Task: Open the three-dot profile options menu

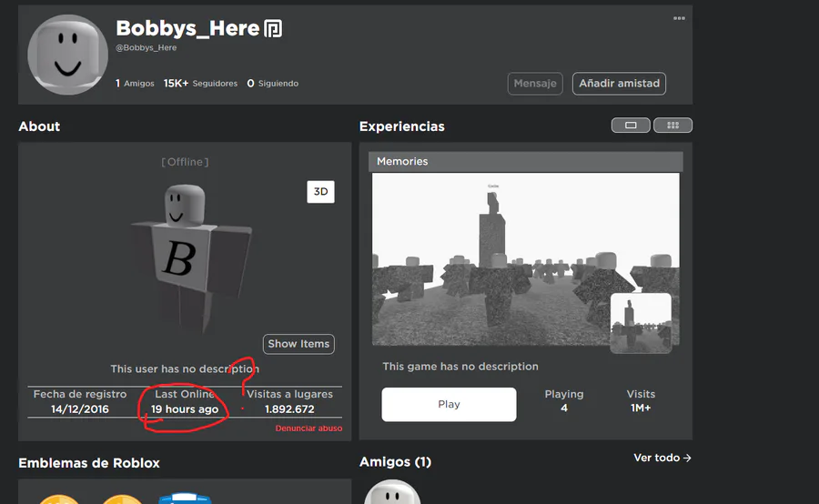Action: click(679, 18)
